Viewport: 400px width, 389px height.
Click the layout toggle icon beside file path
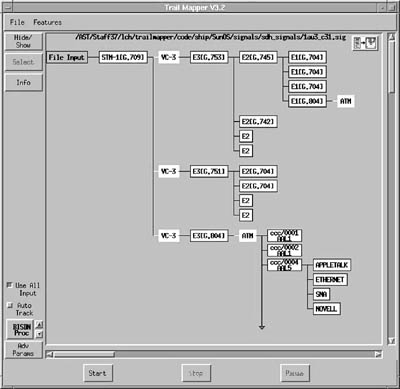[365, 43]
